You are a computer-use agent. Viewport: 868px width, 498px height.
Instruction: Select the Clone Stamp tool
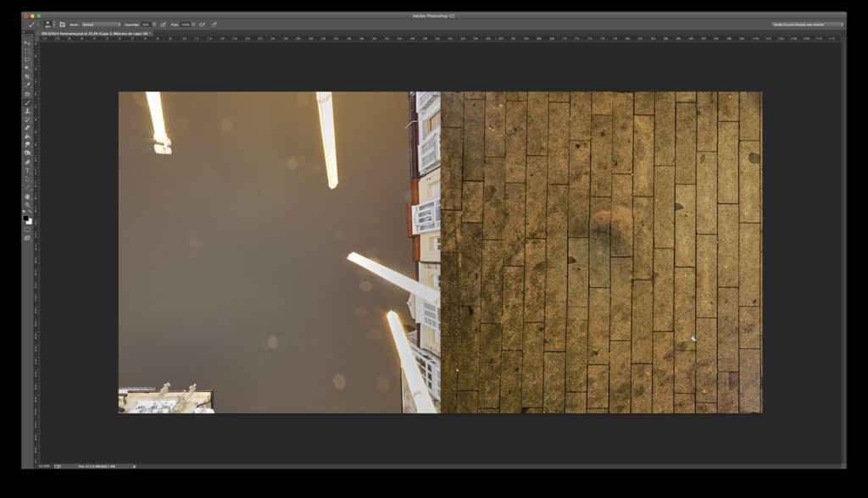(x=27, y=111)
